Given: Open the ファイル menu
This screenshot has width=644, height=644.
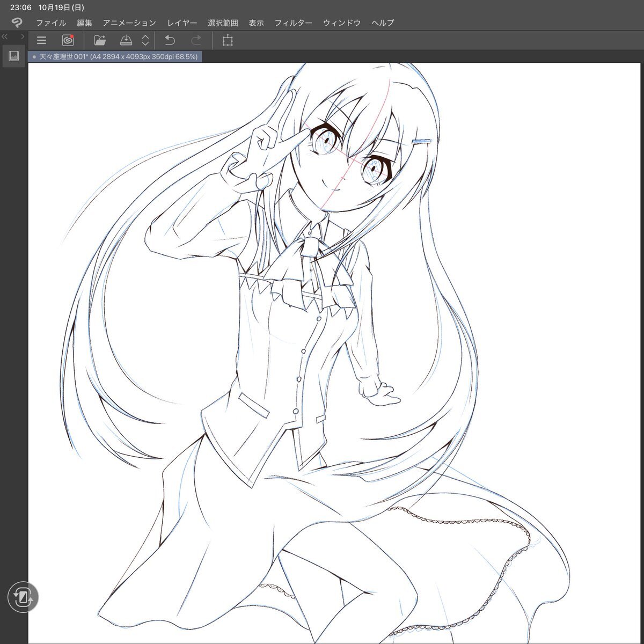Looking at the screenshot, I should coord(51,23).
